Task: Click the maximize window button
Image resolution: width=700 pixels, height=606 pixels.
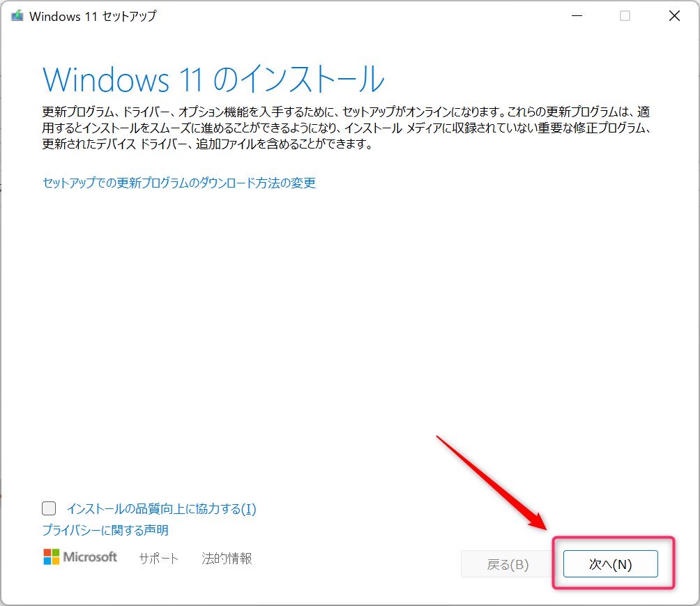Action: coord(625,16)
